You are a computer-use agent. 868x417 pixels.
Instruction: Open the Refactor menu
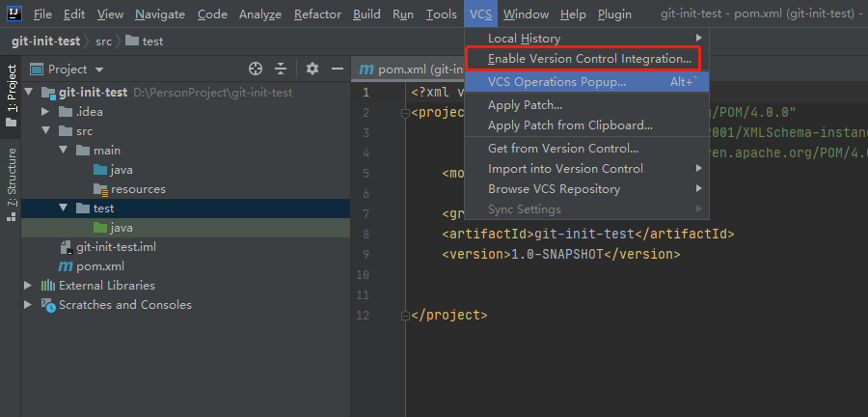317,14
